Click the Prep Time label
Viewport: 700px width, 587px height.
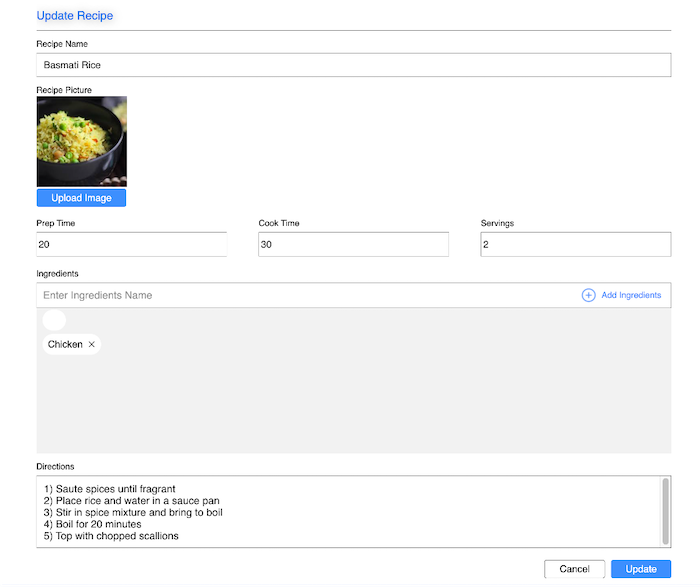tap(56, 223)
